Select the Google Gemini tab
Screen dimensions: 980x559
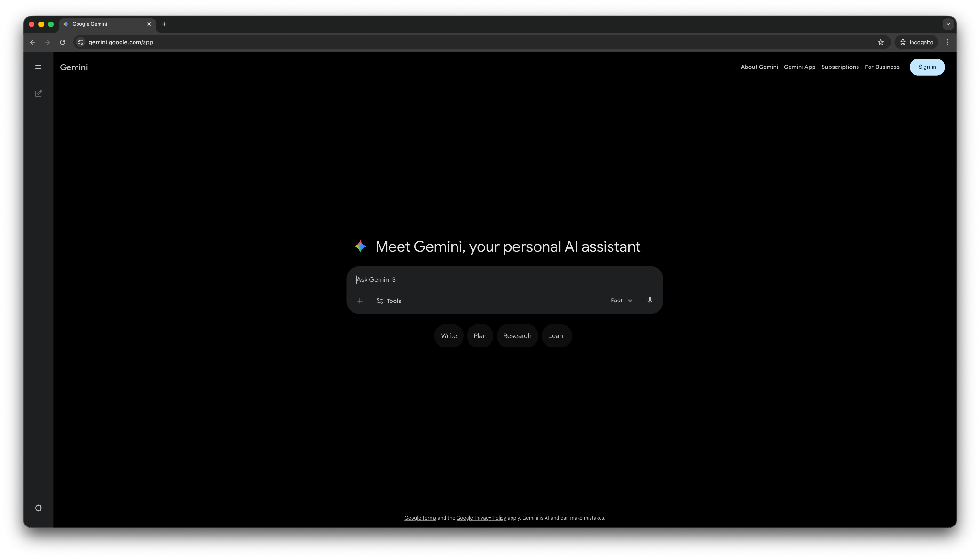103,24
